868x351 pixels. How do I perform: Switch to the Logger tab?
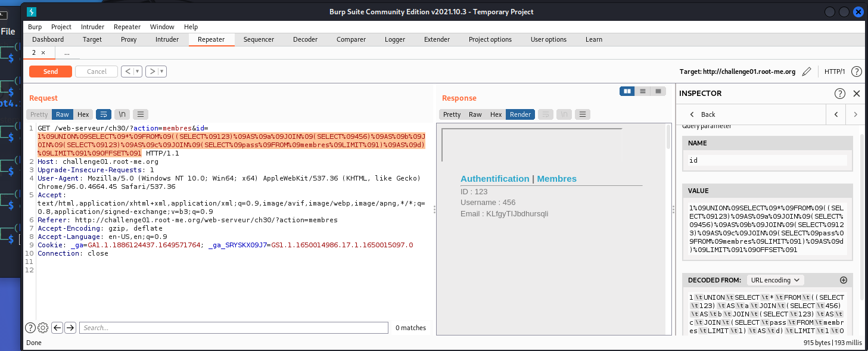394,39
